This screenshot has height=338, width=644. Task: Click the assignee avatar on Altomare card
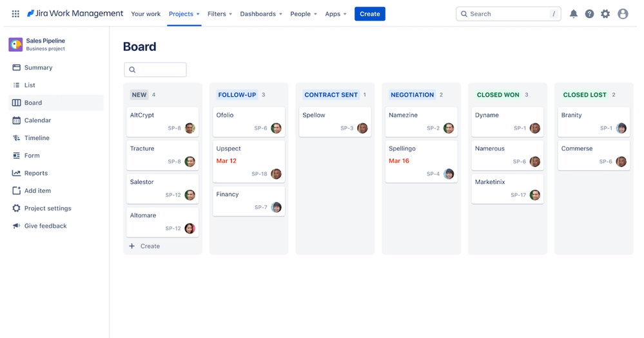(190, 228)
